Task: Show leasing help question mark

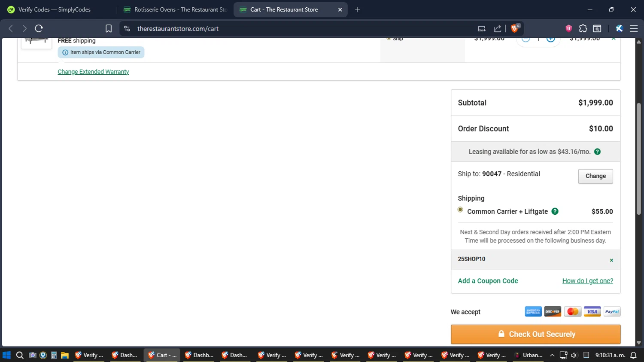Action: point(597,152)
